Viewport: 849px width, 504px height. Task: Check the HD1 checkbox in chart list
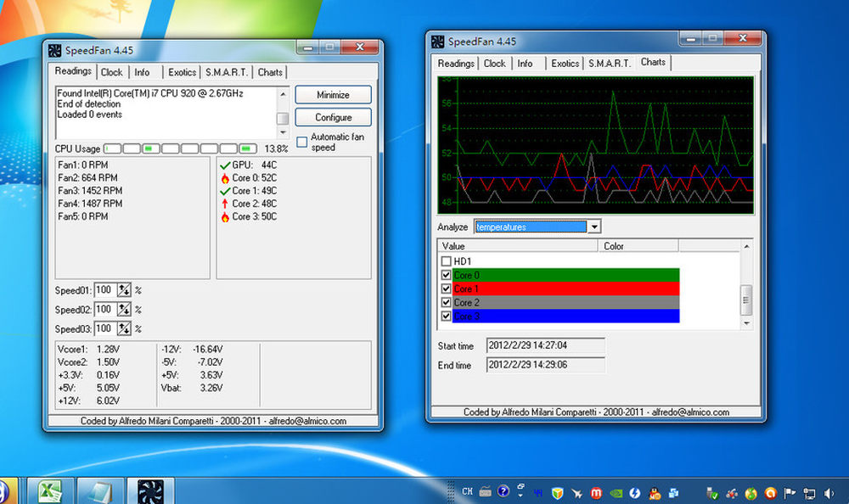pyautogui.click(x=447, y=261)
